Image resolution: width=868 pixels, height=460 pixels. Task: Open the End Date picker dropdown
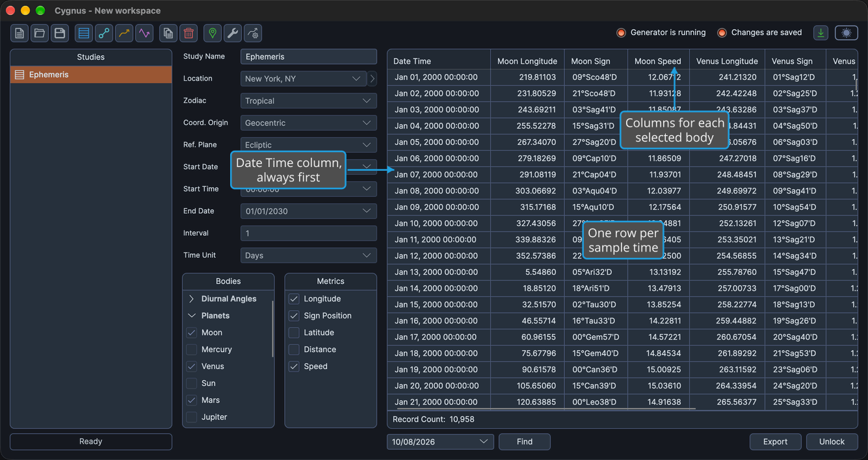pos(309,211)
